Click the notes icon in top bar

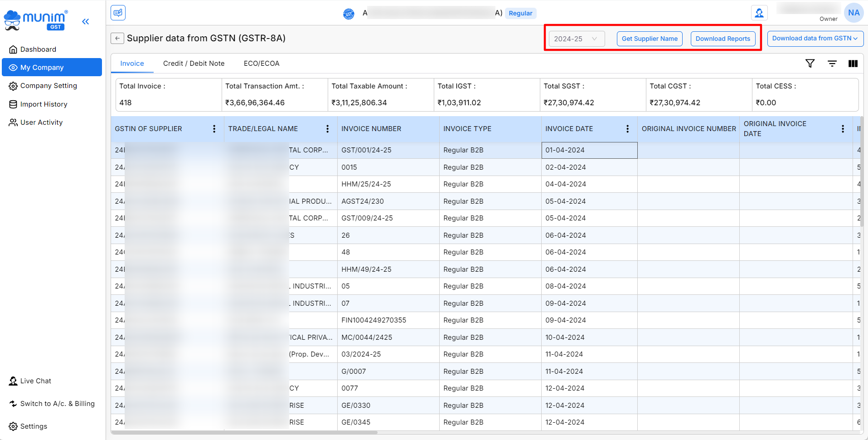(x=118, y=13)
